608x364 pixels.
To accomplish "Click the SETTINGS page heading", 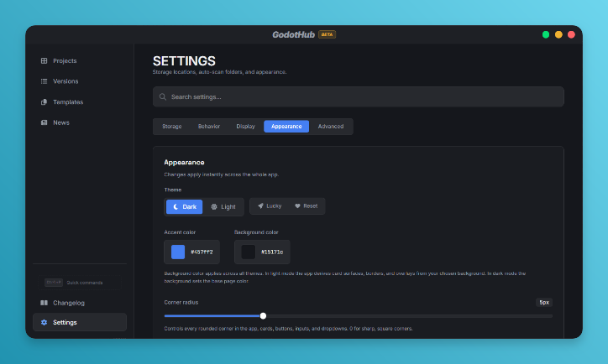I will click(184, 60).
